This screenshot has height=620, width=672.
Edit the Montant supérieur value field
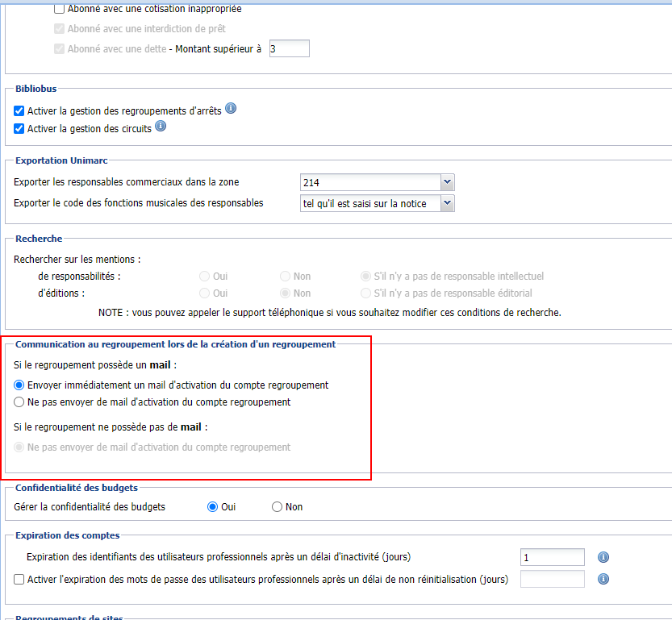click(289, 48)
